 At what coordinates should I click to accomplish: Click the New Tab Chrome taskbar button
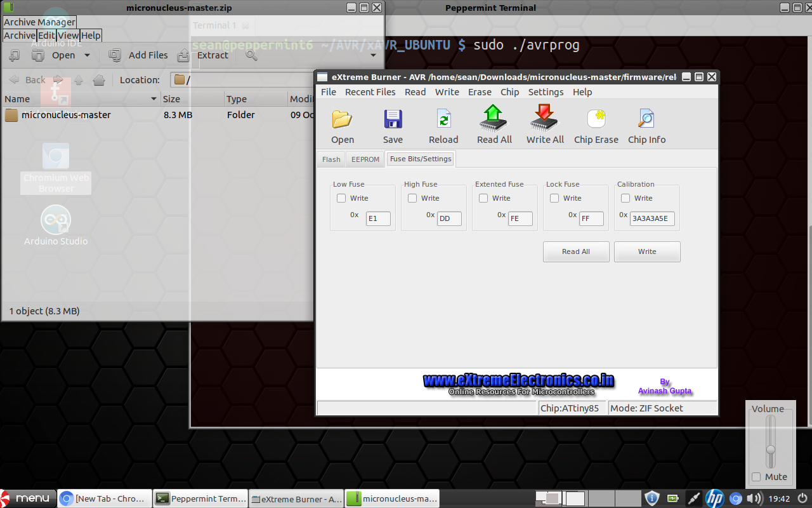click(105, 498)
